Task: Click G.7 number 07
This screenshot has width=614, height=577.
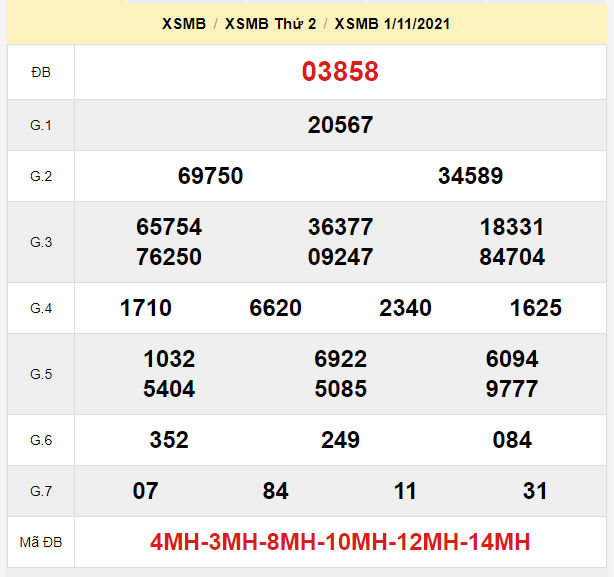Action: [x=146, y=491]
